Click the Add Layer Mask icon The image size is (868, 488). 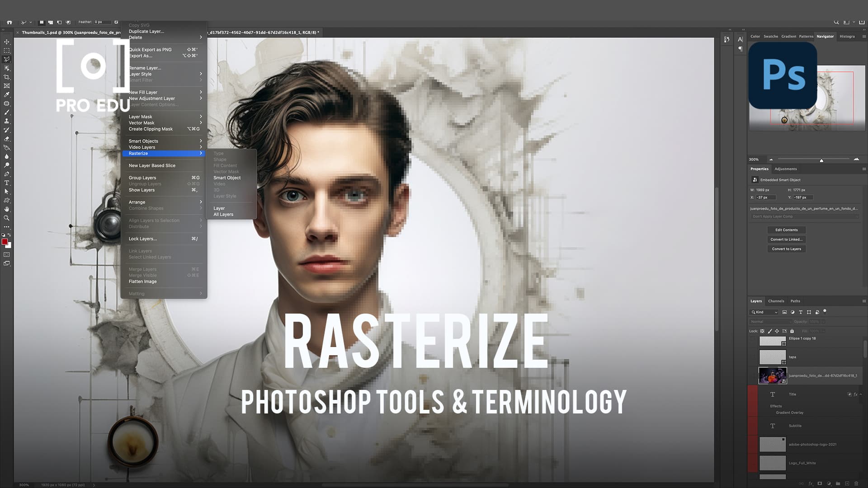[820, 483]
